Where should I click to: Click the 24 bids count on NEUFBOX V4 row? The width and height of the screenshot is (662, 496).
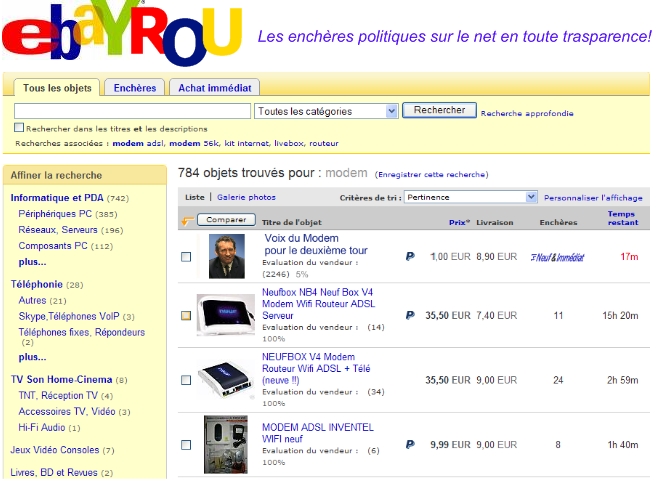[558, 380]
